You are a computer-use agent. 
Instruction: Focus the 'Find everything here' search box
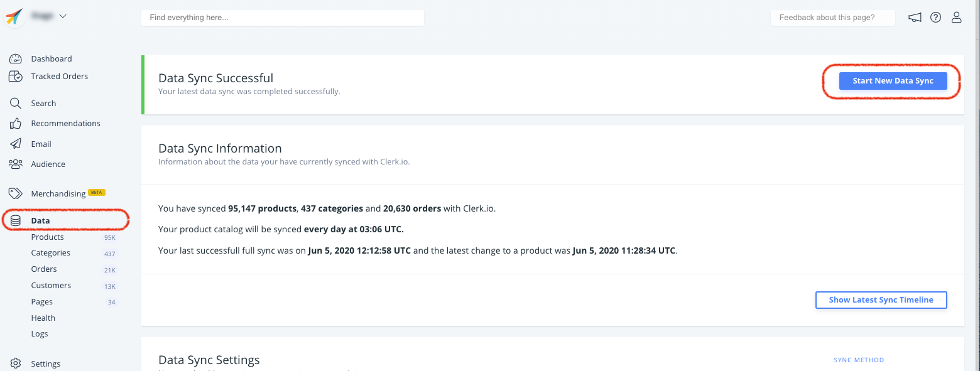pos(283,18)
